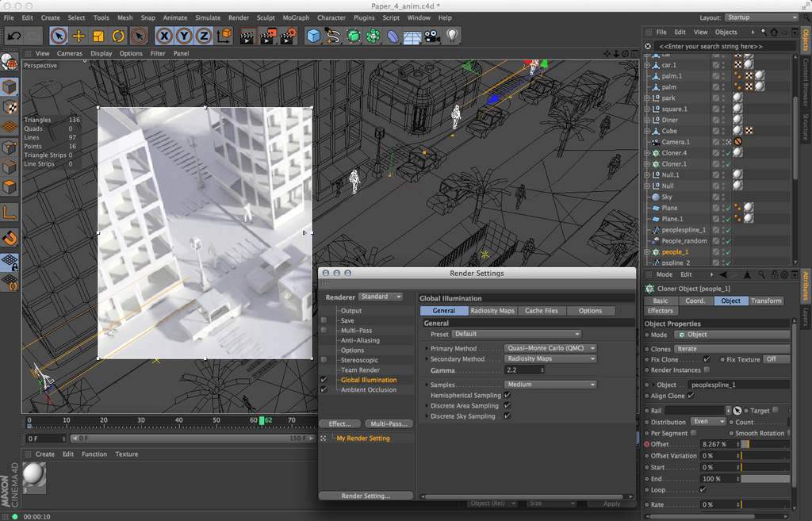812x521 pixels.
Task: Disable the Ambient Occlusion checkbox
Action: point(324,389)
